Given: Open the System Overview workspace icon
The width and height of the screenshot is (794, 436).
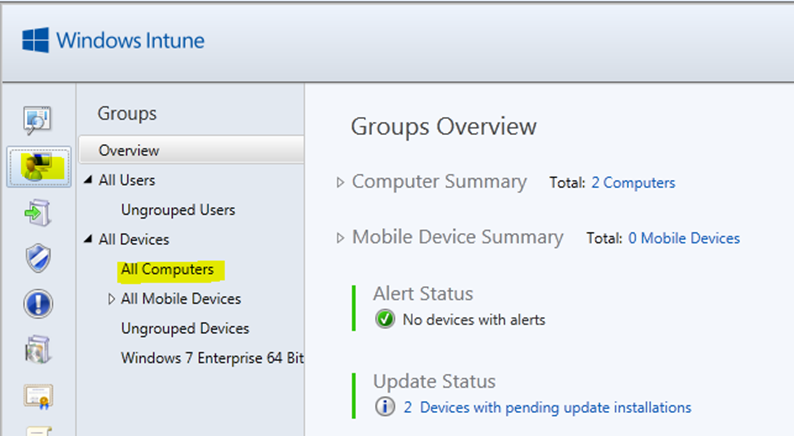Looking at the screenshot, I should (x=37, y=121).
